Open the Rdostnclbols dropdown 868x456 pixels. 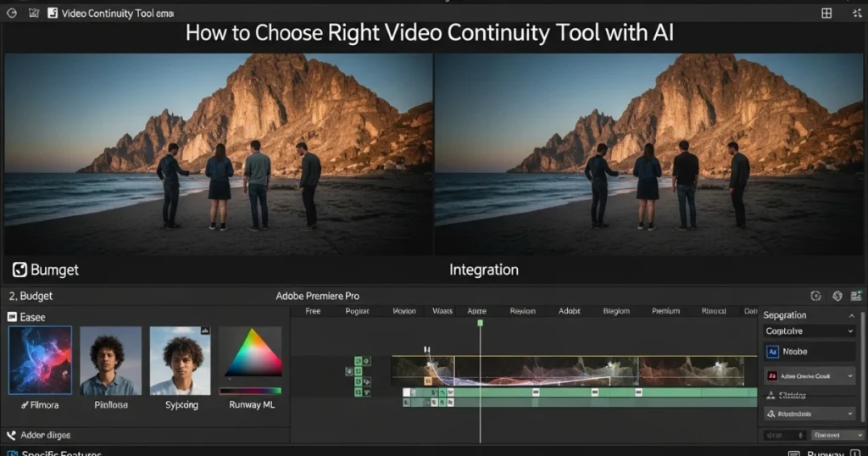810,414
